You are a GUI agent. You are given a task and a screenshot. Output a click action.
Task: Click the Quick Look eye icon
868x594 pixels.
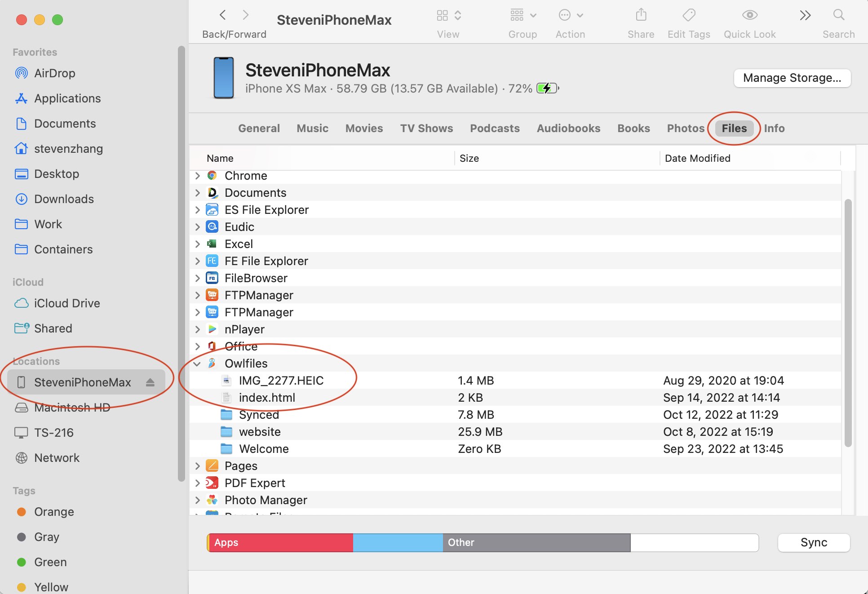pyautogui.click(x=749, y=15)
